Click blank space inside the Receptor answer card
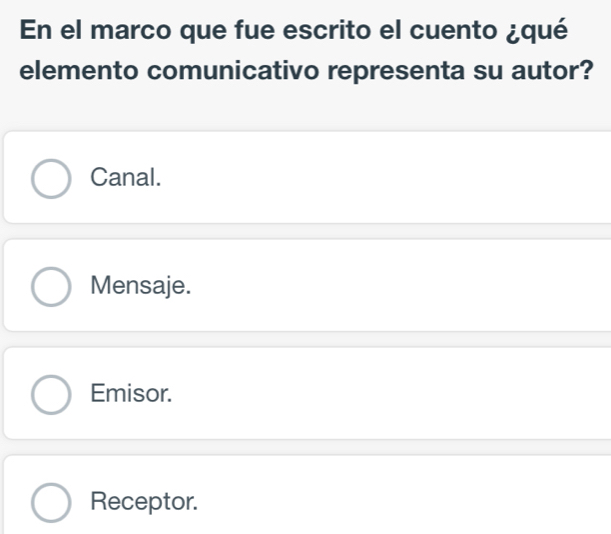Screen dimensions: 611x534 (400, 501)
